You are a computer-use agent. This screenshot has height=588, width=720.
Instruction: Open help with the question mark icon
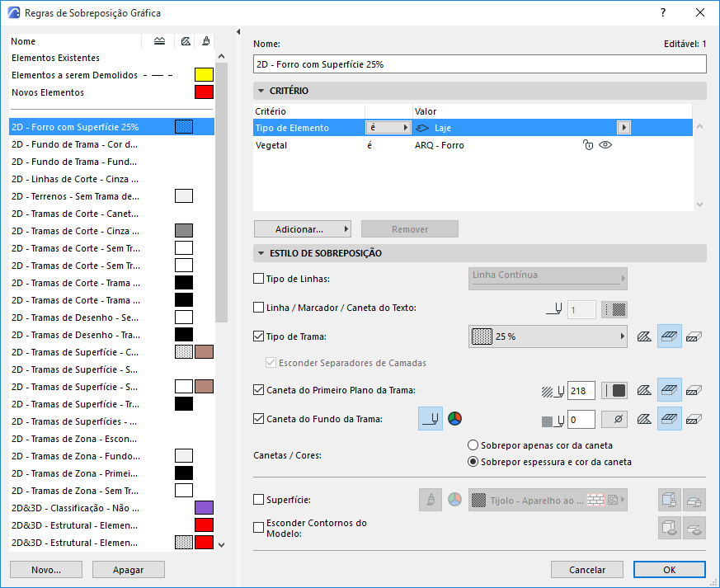pyautogui.click(x=663, y=13)
